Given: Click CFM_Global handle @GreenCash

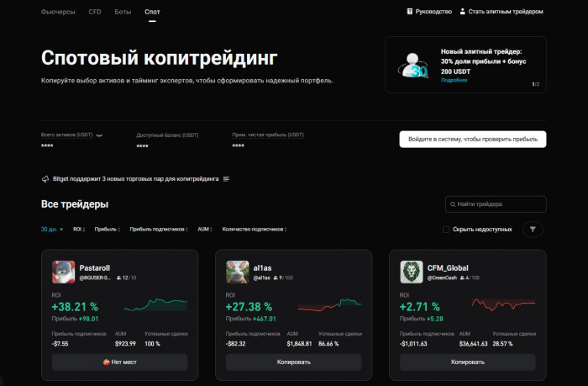Looking at the screenshot, I should (x=442, y=278).
